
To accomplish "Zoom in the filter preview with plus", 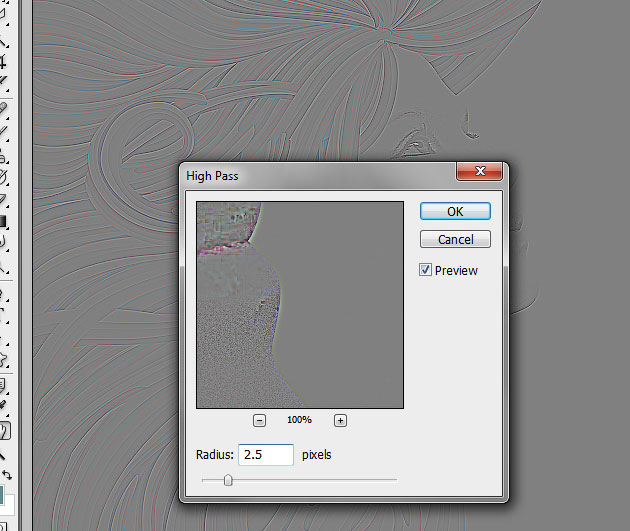I will coord(340,421).
